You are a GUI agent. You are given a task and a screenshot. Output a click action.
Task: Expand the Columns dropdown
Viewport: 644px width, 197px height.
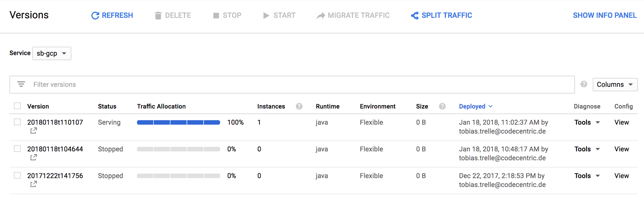tap(615, 84)
